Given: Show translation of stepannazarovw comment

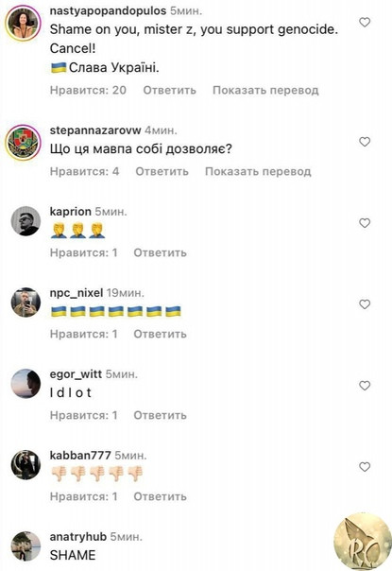Looking at the screenshot, I should 258,171.
